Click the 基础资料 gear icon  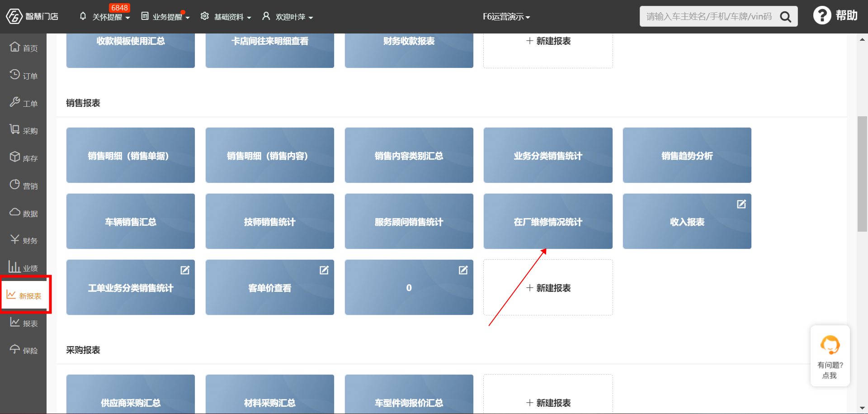point(205,16)
